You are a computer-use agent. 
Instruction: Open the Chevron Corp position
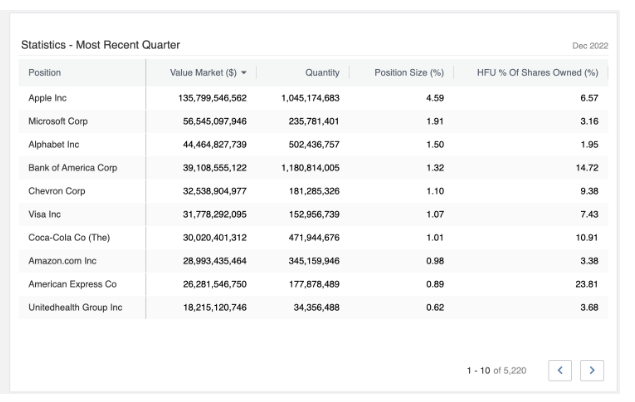click(57, 190)
